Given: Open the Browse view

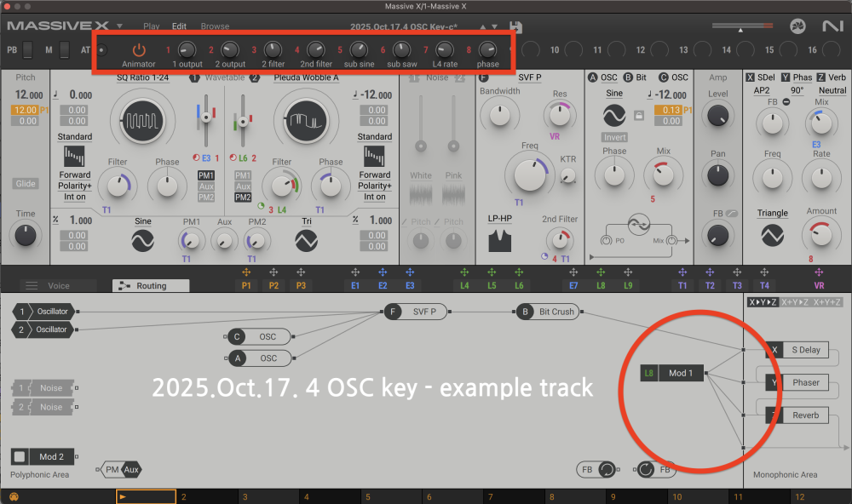Looking at the screenshot, I should coord(215,26).
